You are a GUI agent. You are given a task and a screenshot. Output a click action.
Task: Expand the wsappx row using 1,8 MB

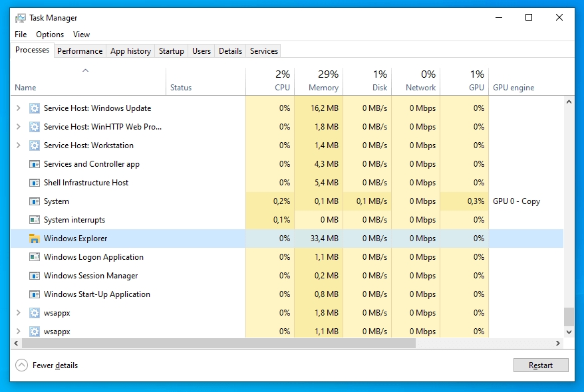click(18, 313)
